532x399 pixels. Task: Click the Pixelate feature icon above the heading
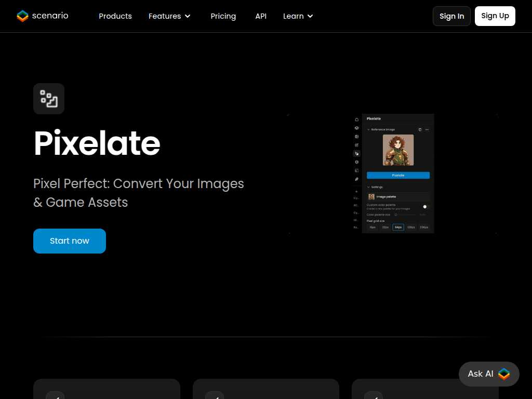click(x=49, y=99)
